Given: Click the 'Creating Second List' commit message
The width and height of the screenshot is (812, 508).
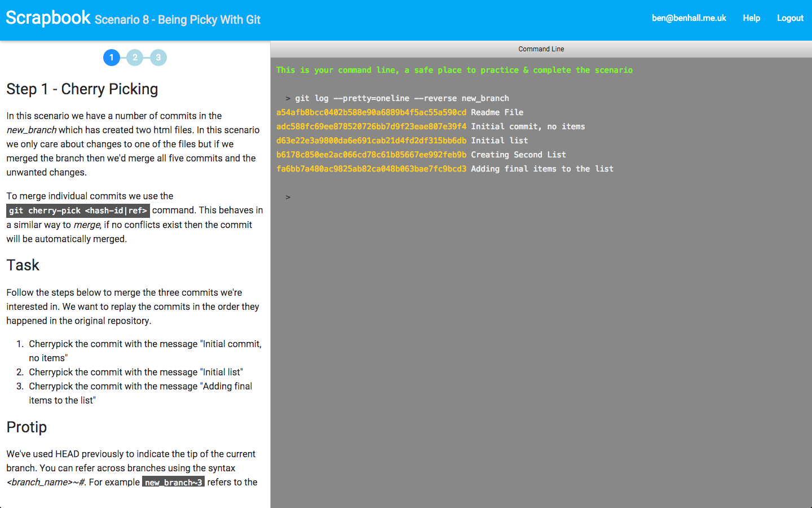Looking at the screenshot, I should point(518,155).
